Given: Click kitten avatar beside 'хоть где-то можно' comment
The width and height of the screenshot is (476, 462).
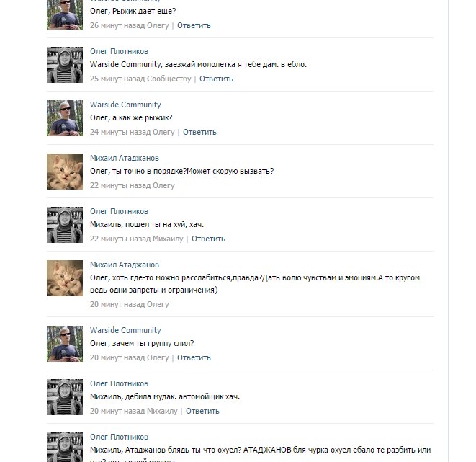Looking at the screenshot, I should pos(65,278).
